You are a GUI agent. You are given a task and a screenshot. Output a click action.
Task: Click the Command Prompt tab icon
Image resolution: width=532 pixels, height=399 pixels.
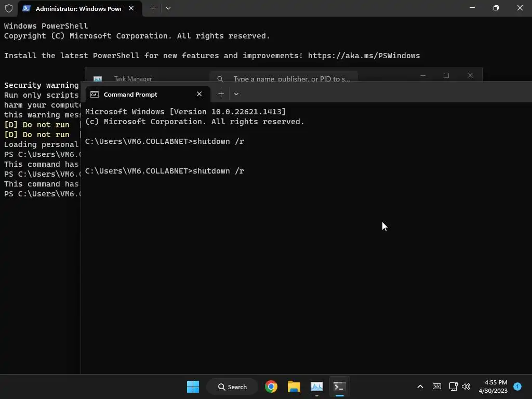tap(95, 95)
